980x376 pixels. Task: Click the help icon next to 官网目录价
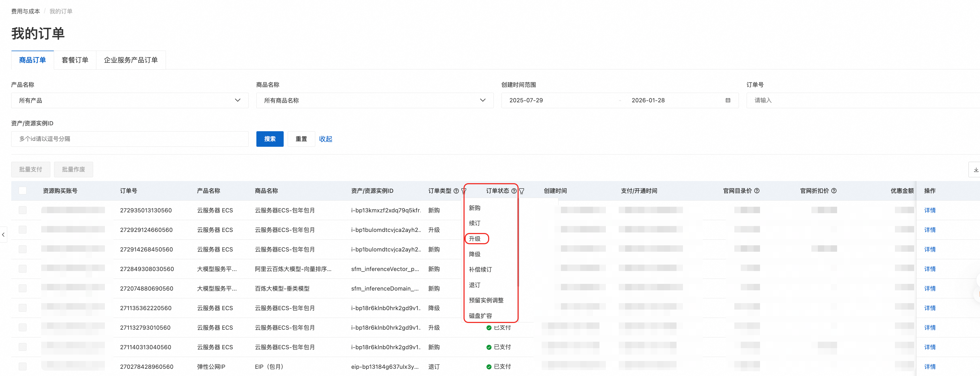pyautogui.click(x=757, y=191)
